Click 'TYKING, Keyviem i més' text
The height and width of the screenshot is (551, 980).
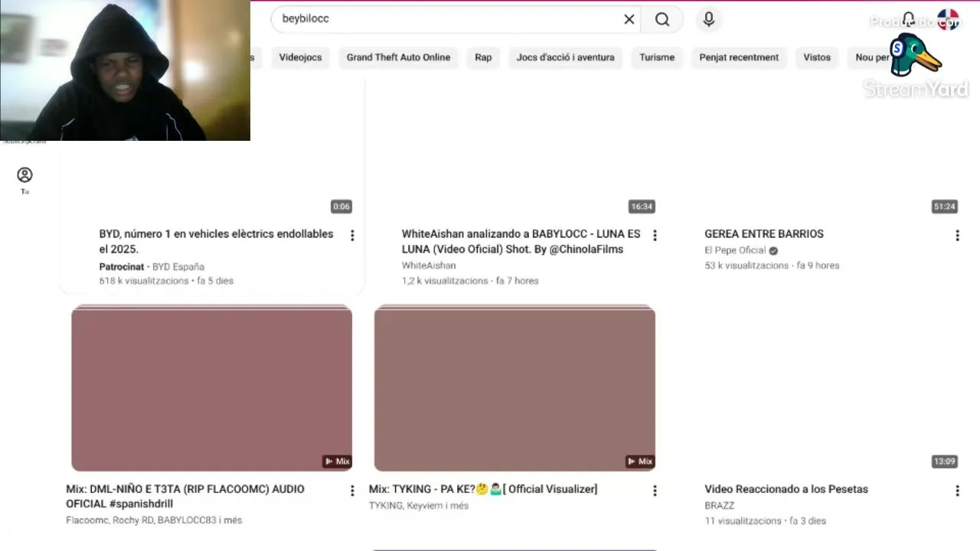coord(418,505)
